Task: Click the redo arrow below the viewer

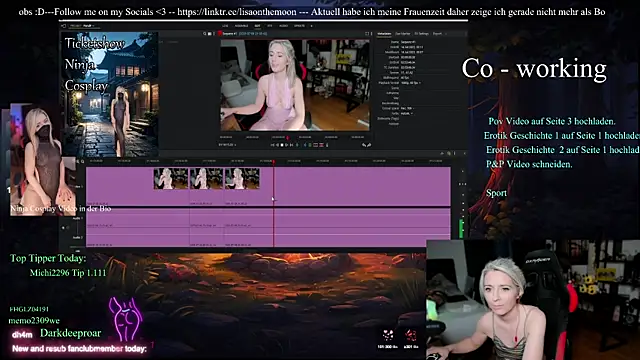Action: (x=369, y=145)
